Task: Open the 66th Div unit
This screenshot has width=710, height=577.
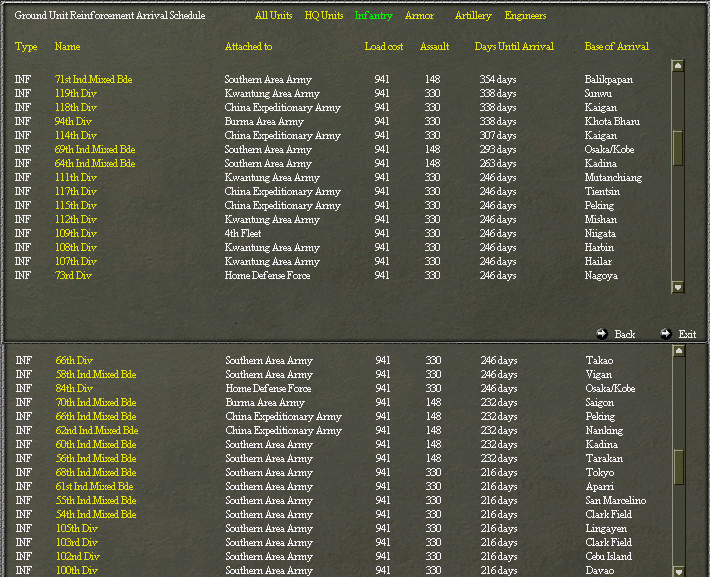Action: (74, 361)
